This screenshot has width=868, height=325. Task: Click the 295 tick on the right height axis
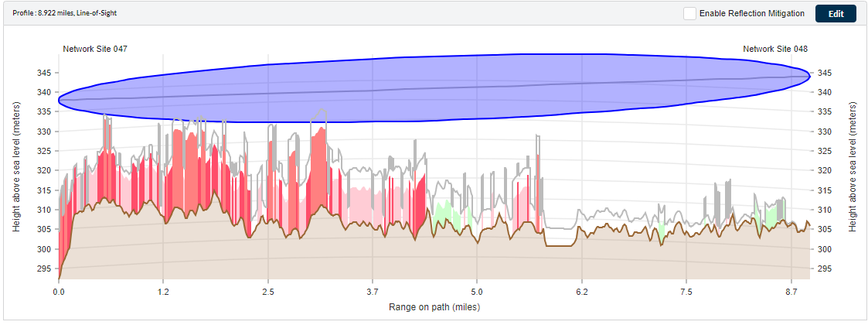[x=824, y=269]
